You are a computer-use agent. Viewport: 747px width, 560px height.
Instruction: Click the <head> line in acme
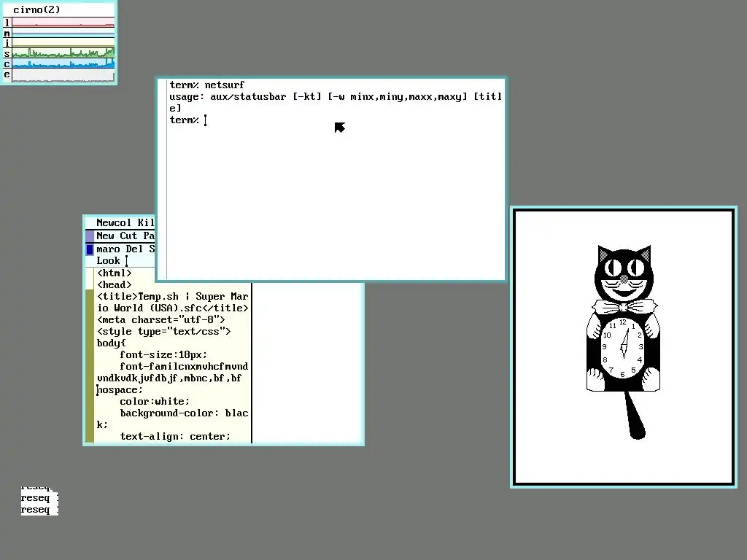114,284
